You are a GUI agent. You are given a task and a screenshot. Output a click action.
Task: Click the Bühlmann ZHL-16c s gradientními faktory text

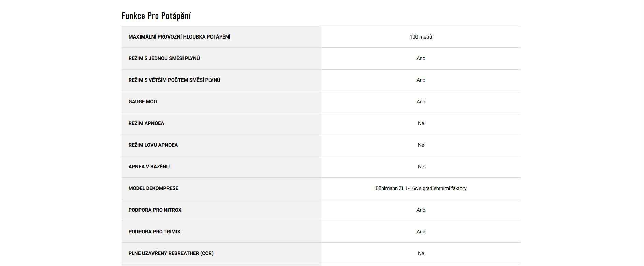point(421,188)
